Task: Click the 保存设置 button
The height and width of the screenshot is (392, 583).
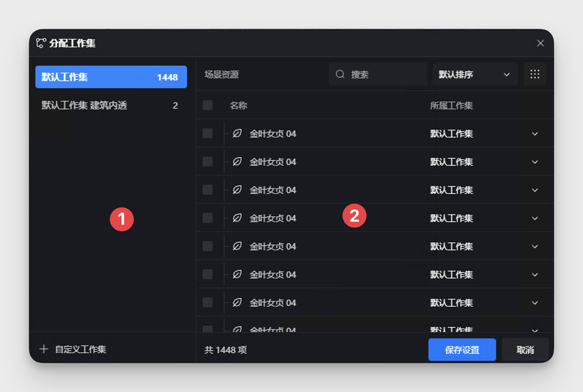Action: coord(462,349)
